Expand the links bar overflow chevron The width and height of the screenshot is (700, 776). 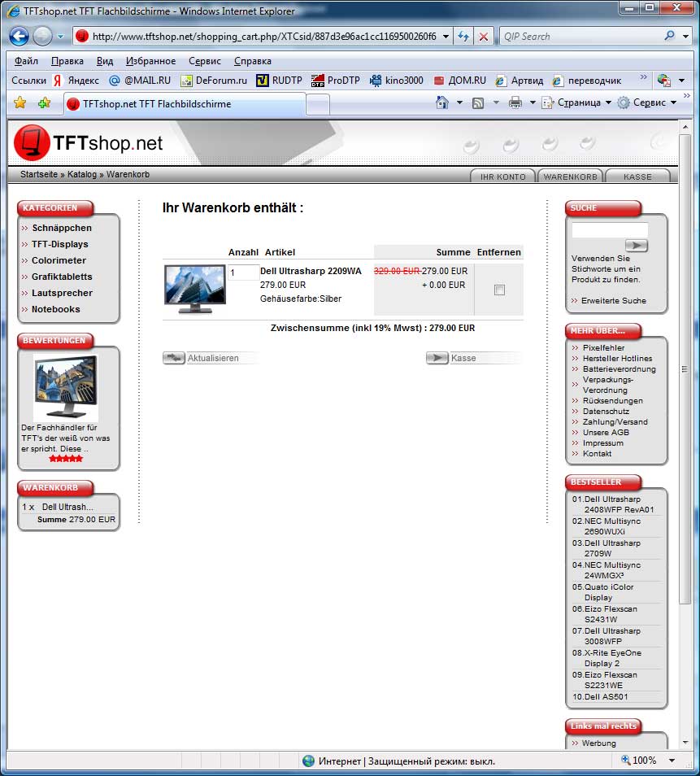(x=643, y=76)
